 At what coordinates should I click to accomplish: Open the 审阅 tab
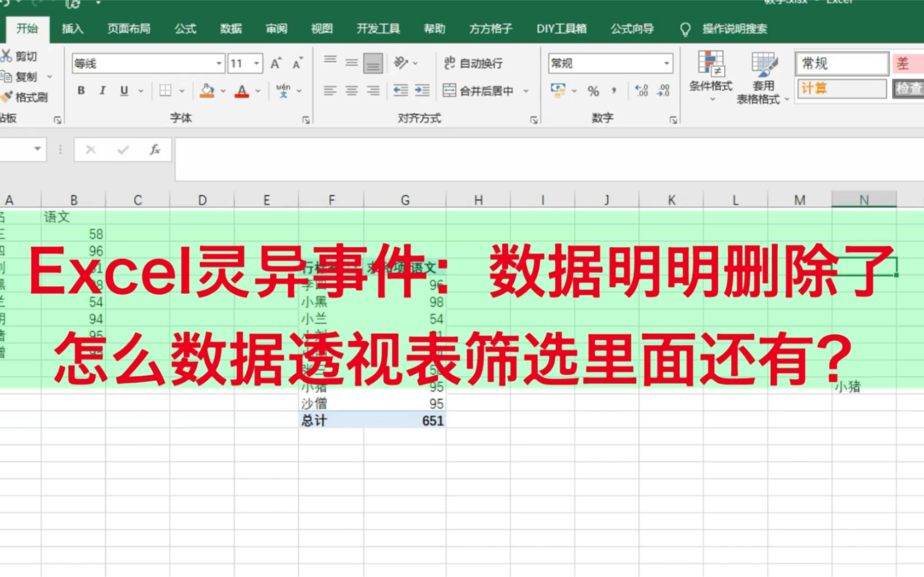pos(276,28)
